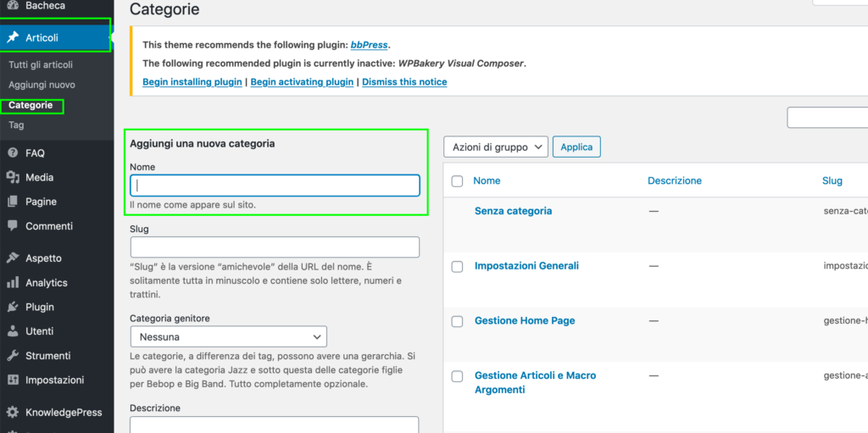Select the Gestione Home Page checkbox
The image size is (868, 433).
tap(458, 321)
